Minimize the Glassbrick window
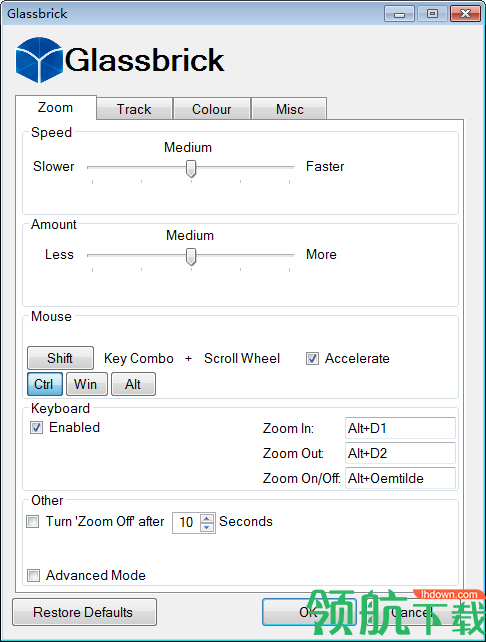The image size is (486, 642). [399, 14]
